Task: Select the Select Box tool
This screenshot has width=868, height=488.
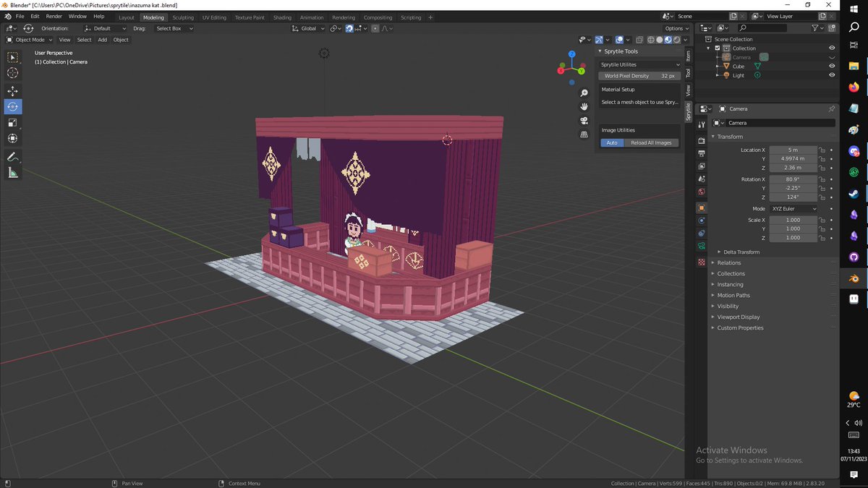Action: pos(13,57)
